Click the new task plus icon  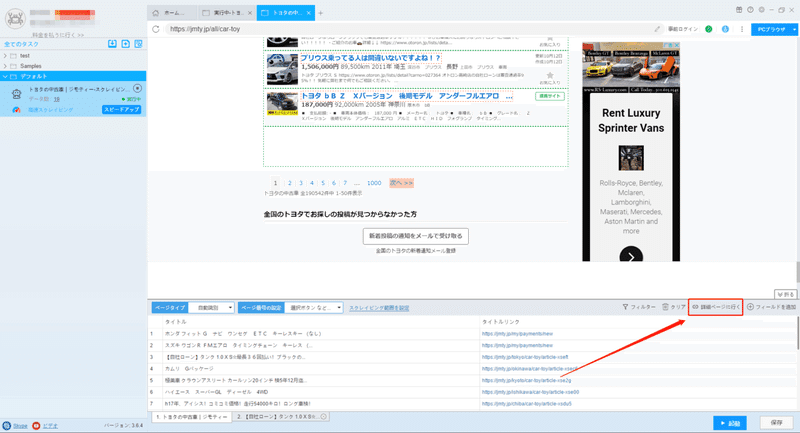point(126,44)
